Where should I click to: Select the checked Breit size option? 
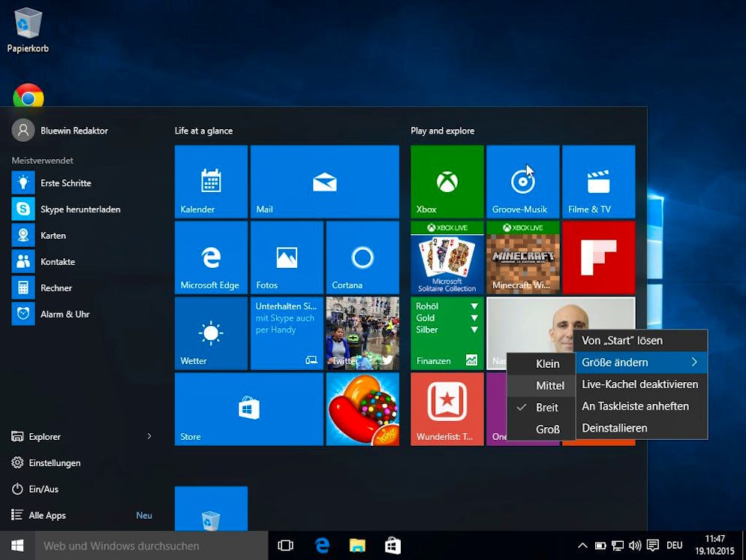541,408
